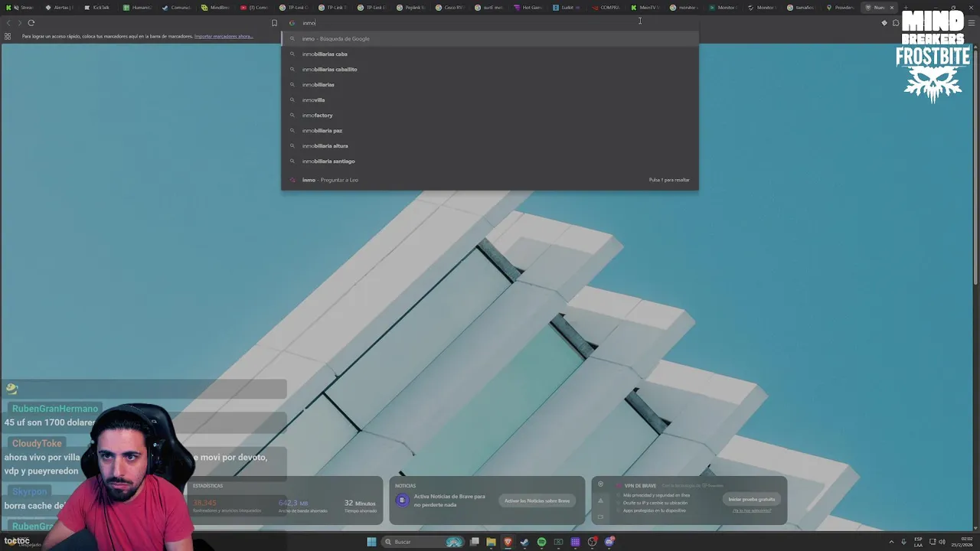Switch to the Peplink tab
Image resolution: width=980 pixels, height=551 pixels.
413,8
